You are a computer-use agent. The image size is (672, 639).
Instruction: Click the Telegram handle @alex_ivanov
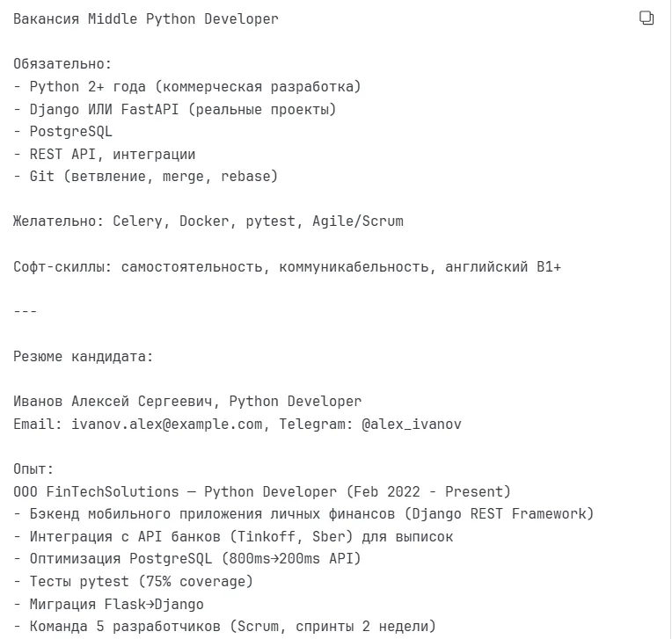pyautogui.click(x=412, y=424)
